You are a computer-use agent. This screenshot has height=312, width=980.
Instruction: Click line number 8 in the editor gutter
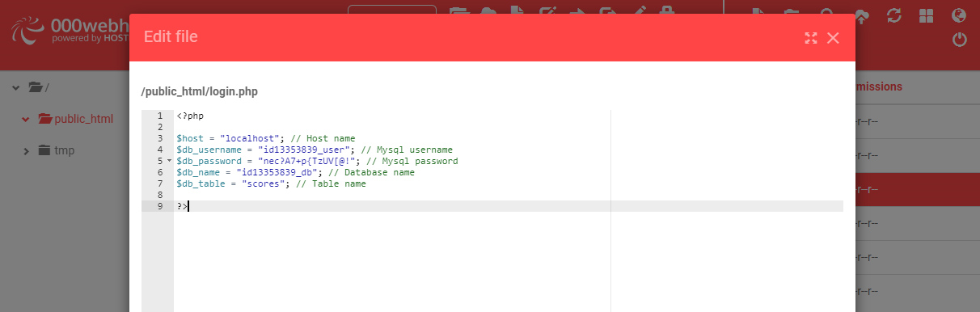160,195
